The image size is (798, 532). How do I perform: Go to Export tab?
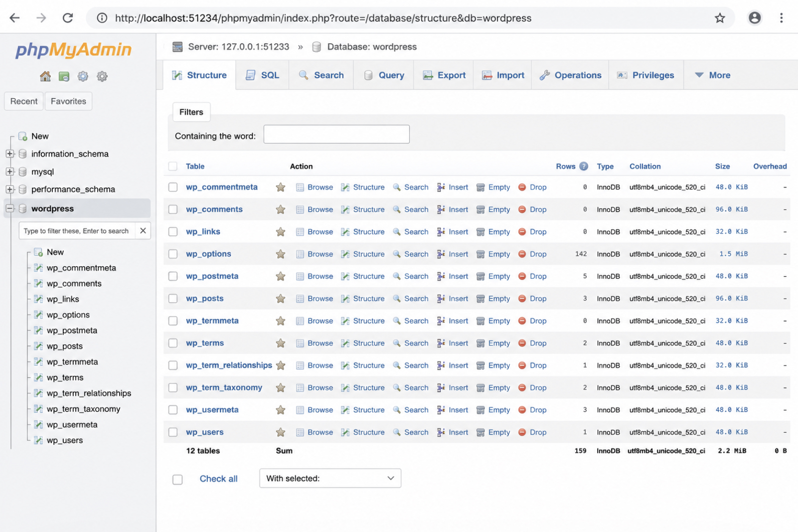click(x=444, y=75)
